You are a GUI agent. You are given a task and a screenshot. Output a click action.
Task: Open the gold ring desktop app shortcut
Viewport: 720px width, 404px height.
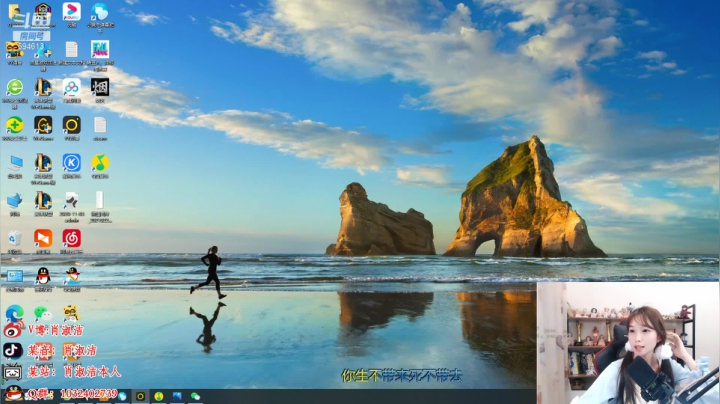click(x=72, y=125)
